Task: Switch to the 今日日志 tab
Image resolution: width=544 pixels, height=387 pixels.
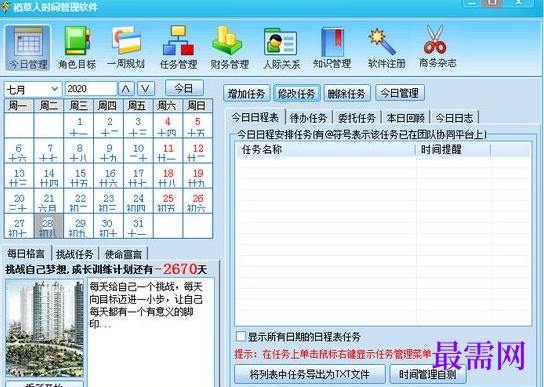Action: tap(454, 118)
